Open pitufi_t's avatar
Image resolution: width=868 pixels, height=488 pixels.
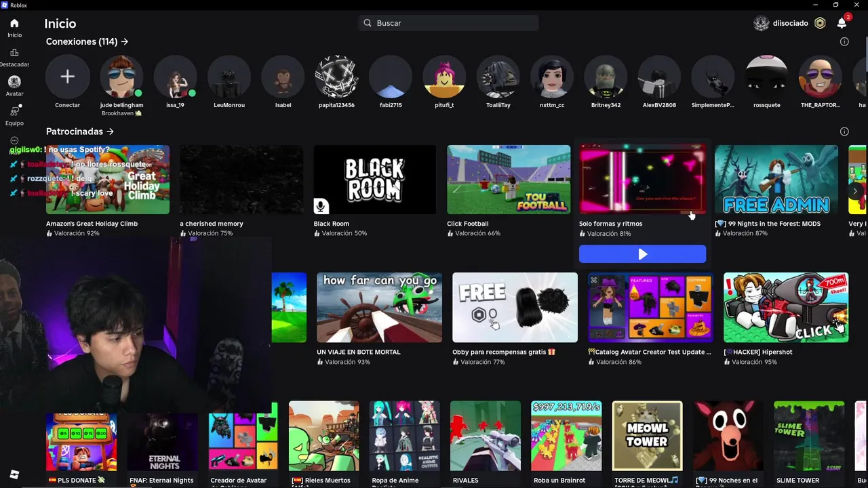(444, 77)
